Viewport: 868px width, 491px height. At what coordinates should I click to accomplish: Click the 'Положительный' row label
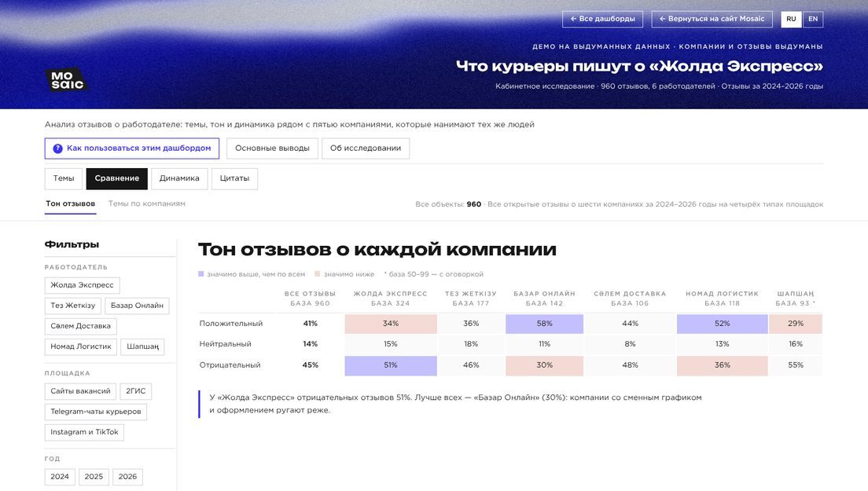pyautogui.click(x=231, y=324)
